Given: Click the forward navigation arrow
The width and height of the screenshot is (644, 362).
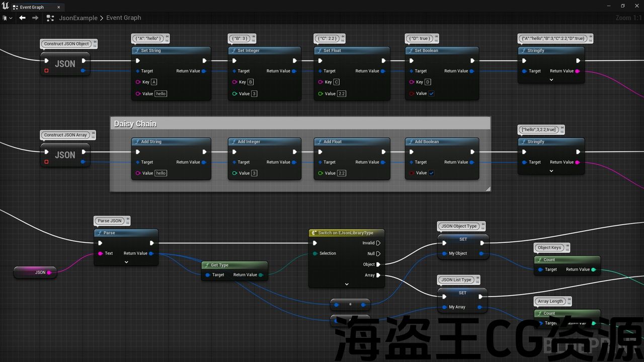Looking at the screenshot, I should click(34, 18).
